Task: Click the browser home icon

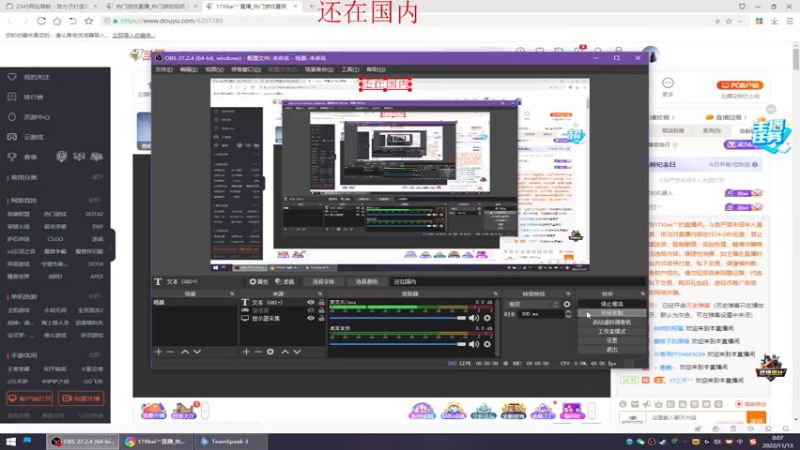Action: point(57,21)
